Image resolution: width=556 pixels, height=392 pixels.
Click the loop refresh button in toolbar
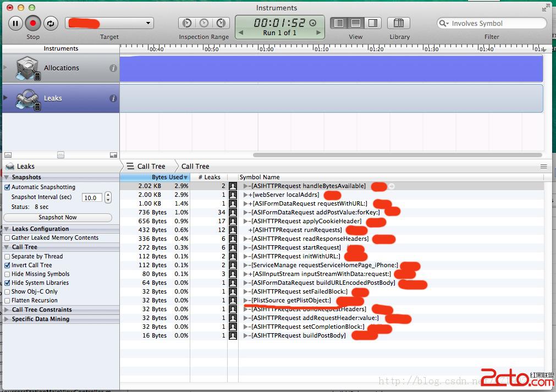[x=51, y=23]
